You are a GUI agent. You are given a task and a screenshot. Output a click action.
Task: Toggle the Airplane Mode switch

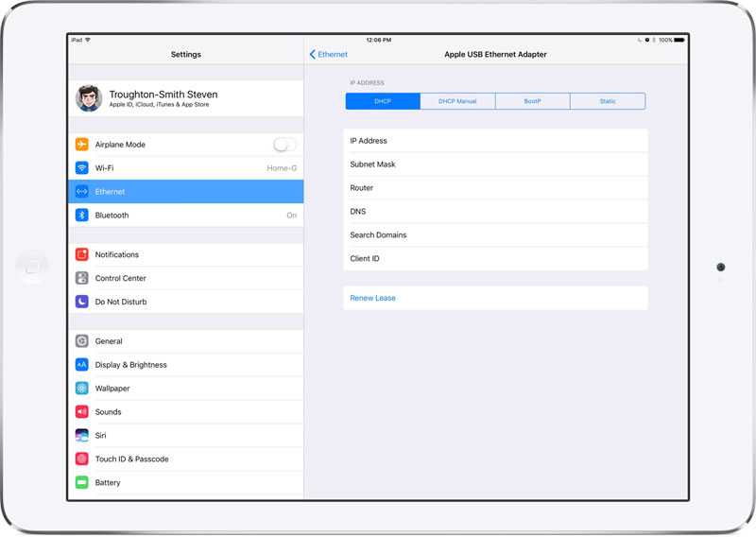coord(285,145)
